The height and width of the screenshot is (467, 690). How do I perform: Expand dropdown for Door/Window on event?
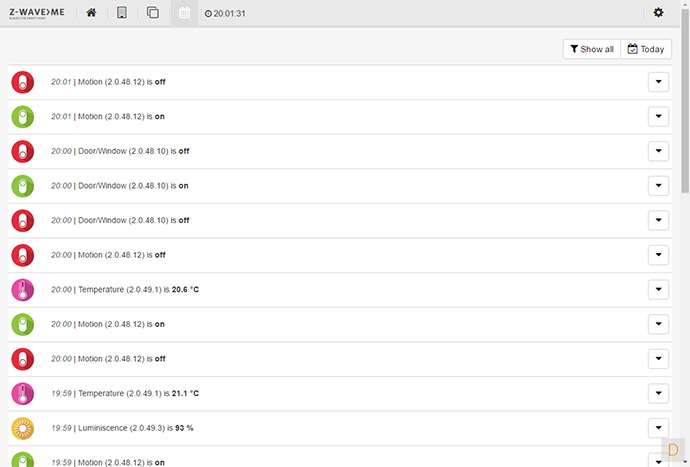[x=658, y=186]
